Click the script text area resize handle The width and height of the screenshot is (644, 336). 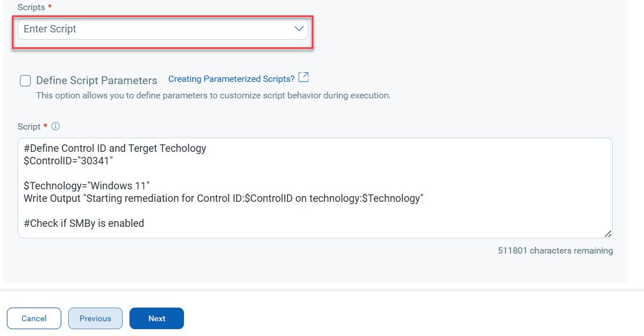[x=608, y=233]
